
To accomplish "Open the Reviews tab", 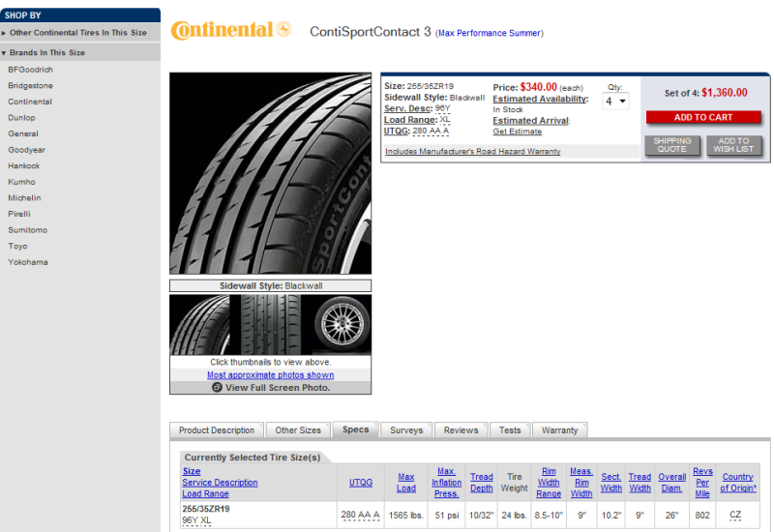I will click(461, 430).
